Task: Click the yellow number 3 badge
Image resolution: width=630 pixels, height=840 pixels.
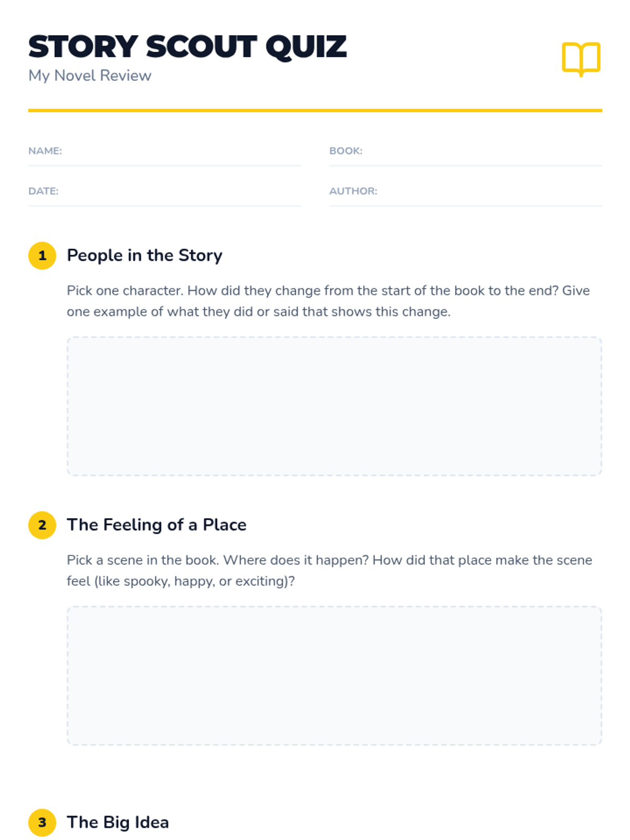Action: pos(42,822)
